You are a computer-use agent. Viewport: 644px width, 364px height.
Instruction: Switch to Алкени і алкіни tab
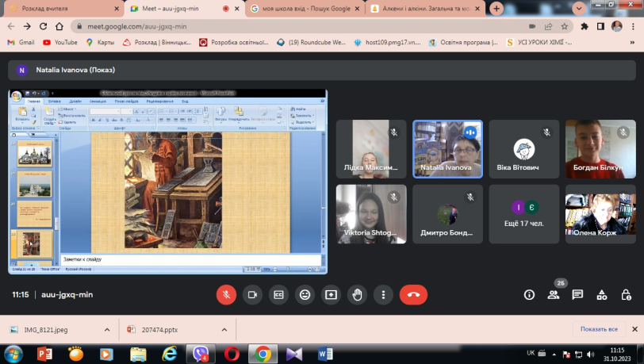click(425, 9)
